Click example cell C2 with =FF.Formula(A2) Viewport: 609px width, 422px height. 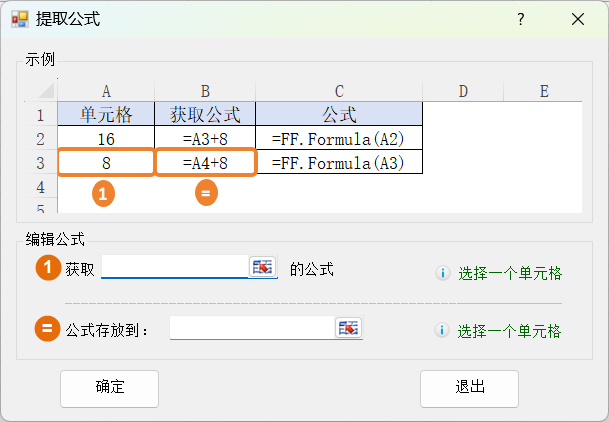338,138
